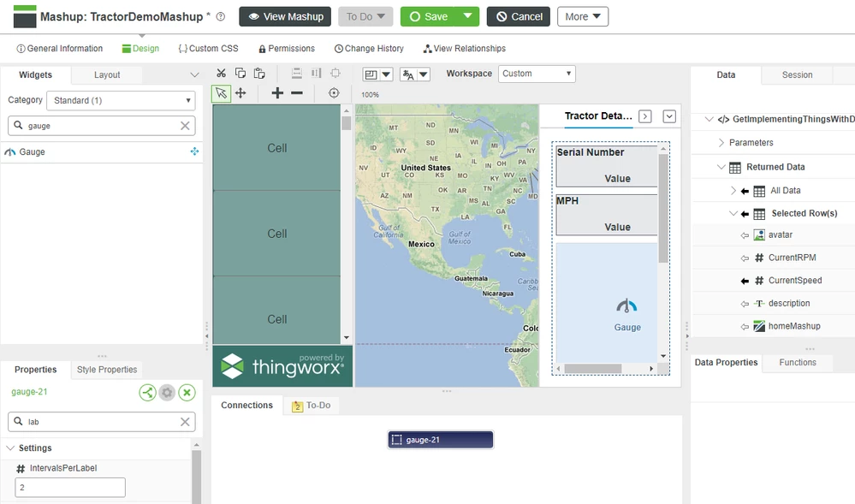Select the pan move tool
The height and width of the screenshot is (504, 855).
pyautogui.click(x=240, y=93)
